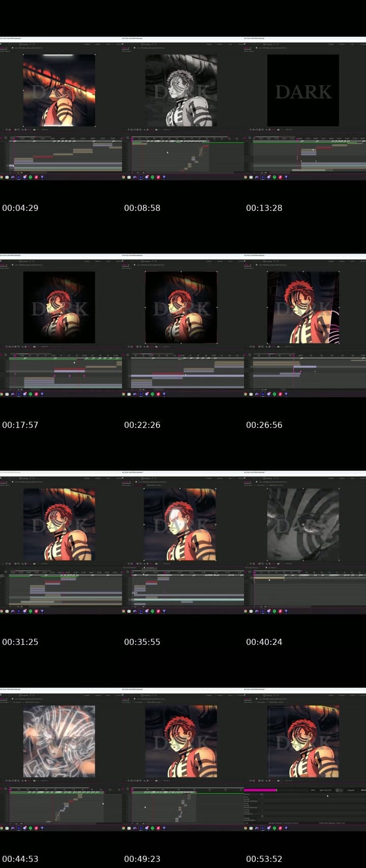The width and height of the screenshot is (366, 868).
Task: Select the composition preview in the 00:31:25 frame
Action: tap(59, 524)
